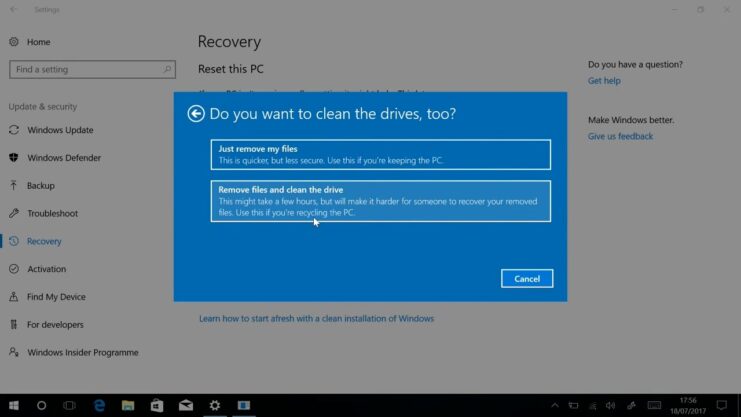Screen dimensions: 741x417
Task: Close the Settings window
Action: 727,9
